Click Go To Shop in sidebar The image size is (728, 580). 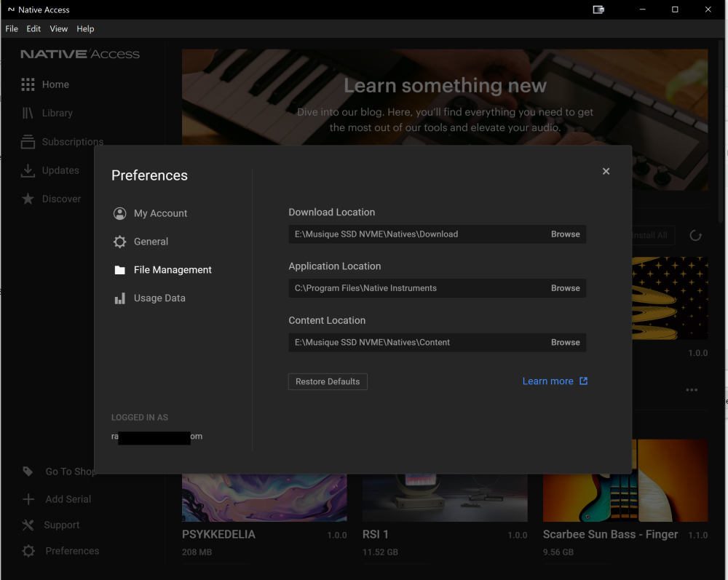click(x=70, y=472)
